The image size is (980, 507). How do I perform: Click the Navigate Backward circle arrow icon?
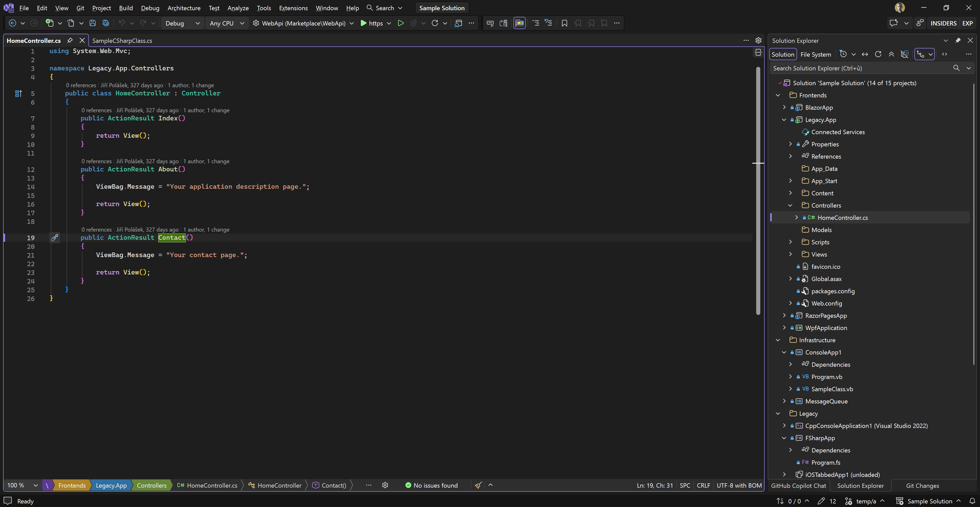click(x=12, y=23)
